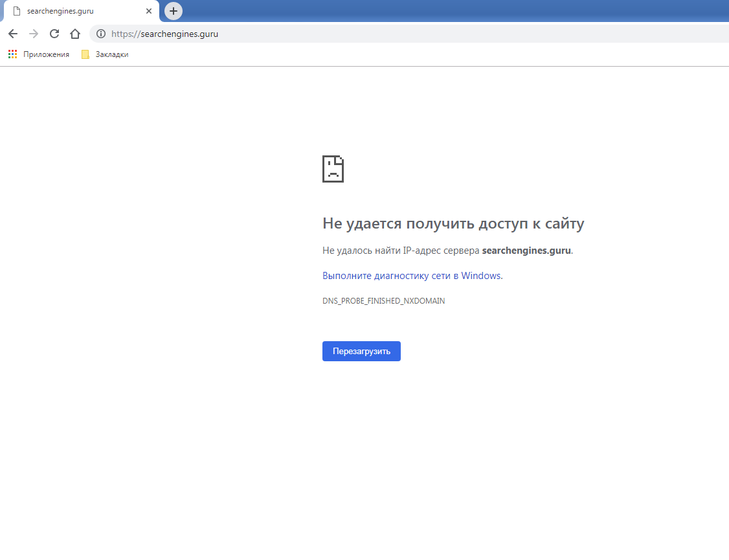View site information icon in address bar

pyautogui.click(x=101, y=34)
